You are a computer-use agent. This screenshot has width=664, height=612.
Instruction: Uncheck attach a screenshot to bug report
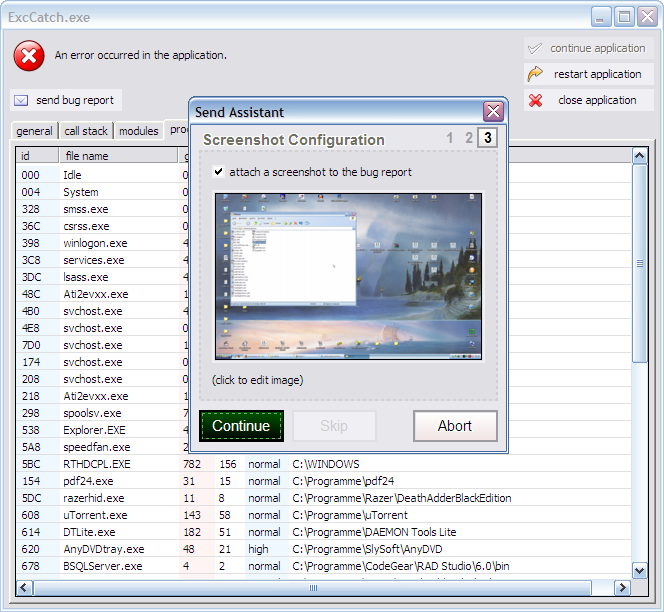(x=219, y=172)
